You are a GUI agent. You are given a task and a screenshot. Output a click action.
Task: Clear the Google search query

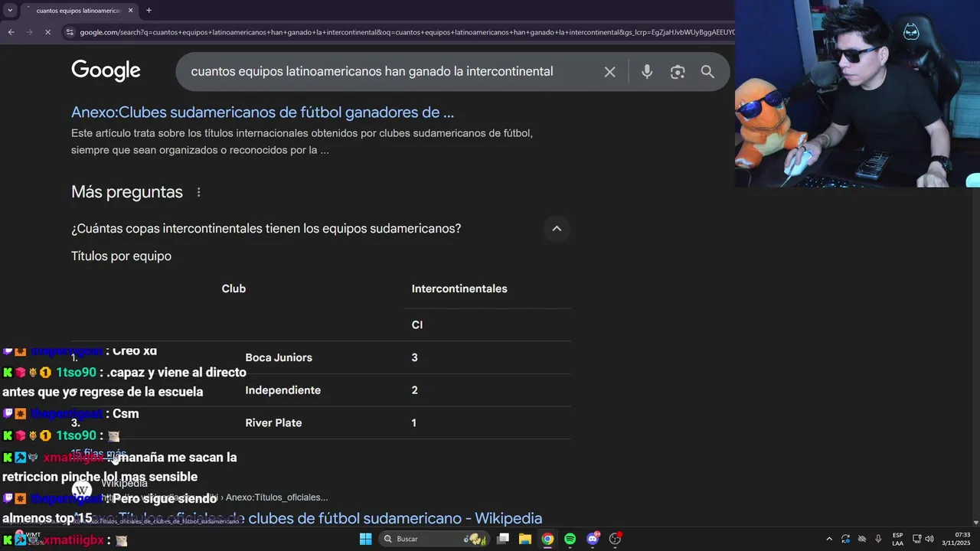click(609, 72)
